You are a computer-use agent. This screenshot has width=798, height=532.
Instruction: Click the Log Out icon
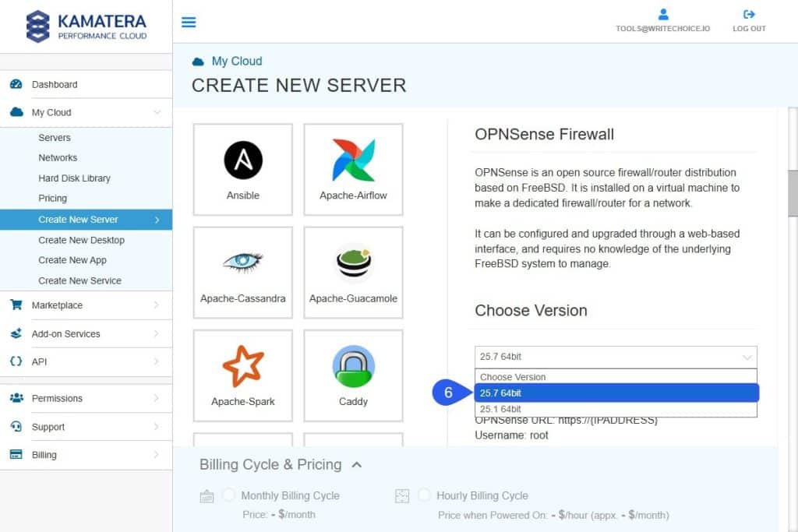[x=749, y=14]
